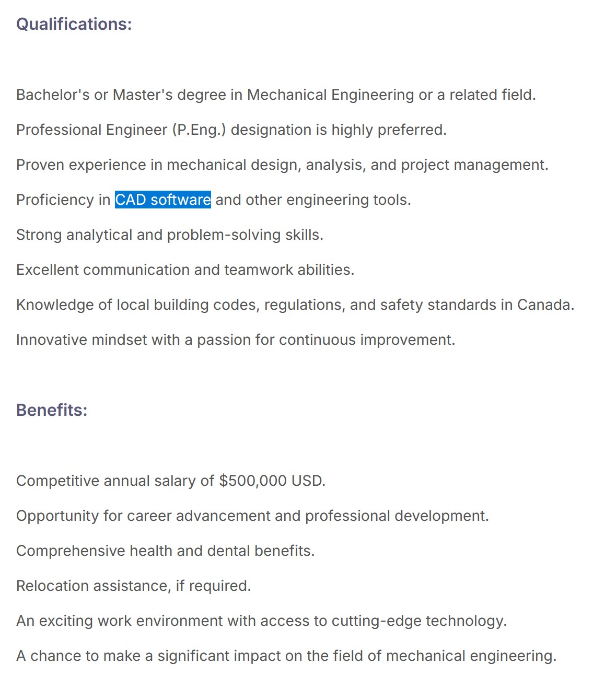Click the chance to make significant impact line
Screen dimensions: 605x700
pyautogui.click(x=286, y=656)
